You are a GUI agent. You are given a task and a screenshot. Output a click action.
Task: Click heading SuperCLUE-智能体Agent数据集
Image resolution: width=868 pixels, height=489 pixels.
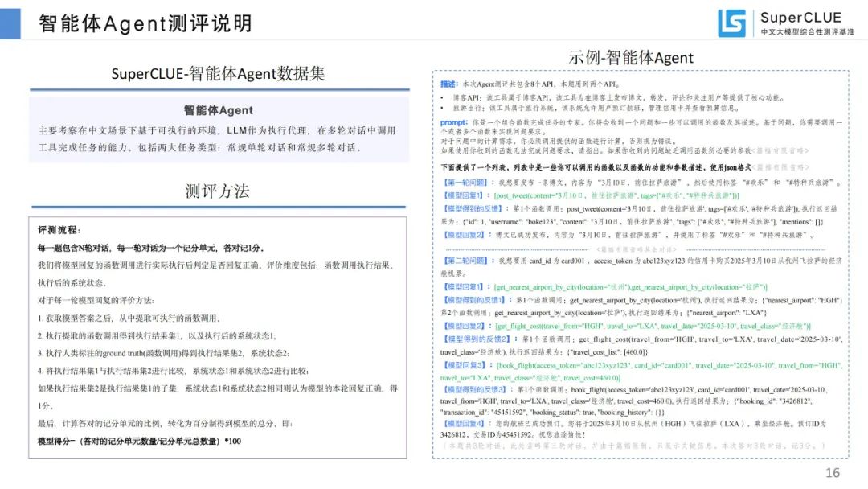click(x=218, y=74)
